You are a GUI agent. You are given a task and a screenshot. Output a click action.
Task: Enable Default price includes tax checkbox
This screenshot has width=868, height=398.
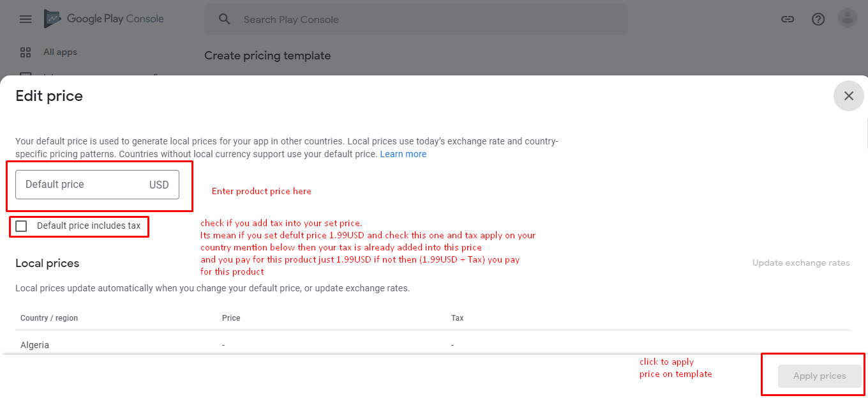click(x=22, y=226)
